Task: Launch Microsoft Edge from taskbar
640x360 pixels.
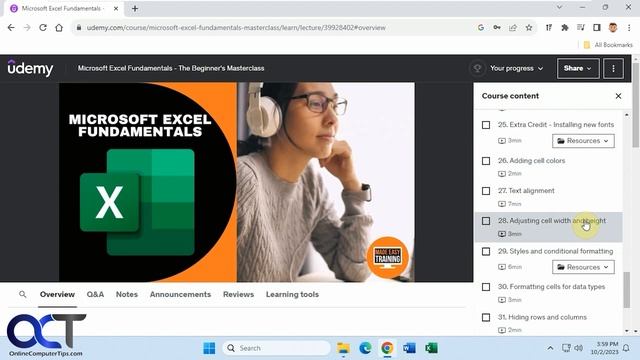Action: tap(365, 348)
